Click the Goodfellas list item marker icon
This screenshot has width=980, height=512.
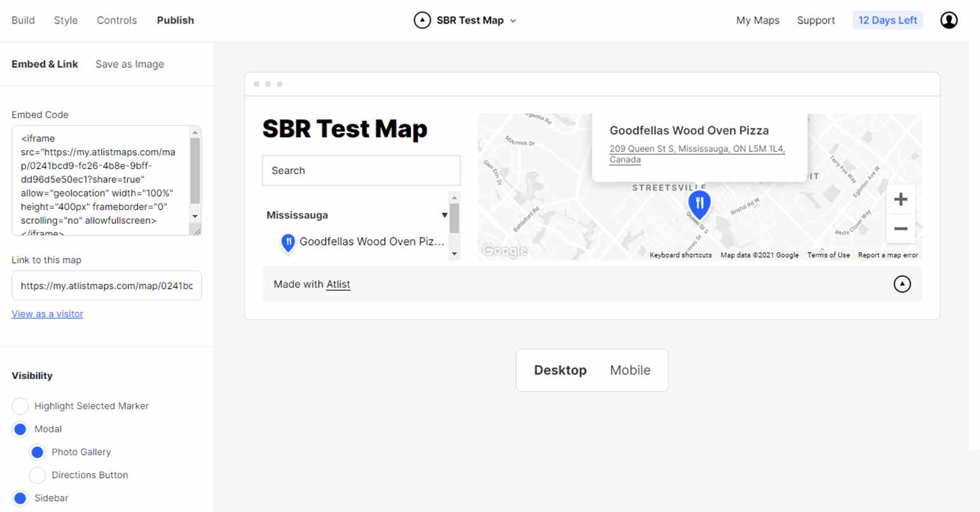click(288, 243)
